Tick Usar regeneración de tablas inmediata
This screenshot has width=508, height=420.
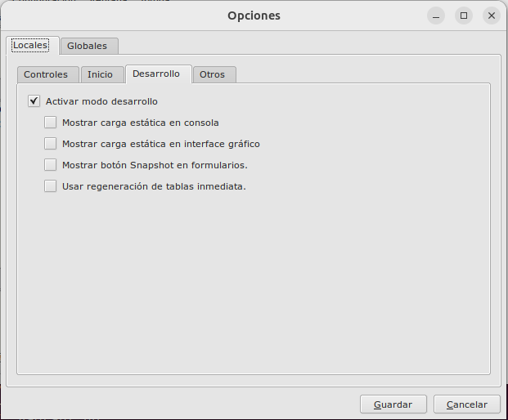(50, 186)
